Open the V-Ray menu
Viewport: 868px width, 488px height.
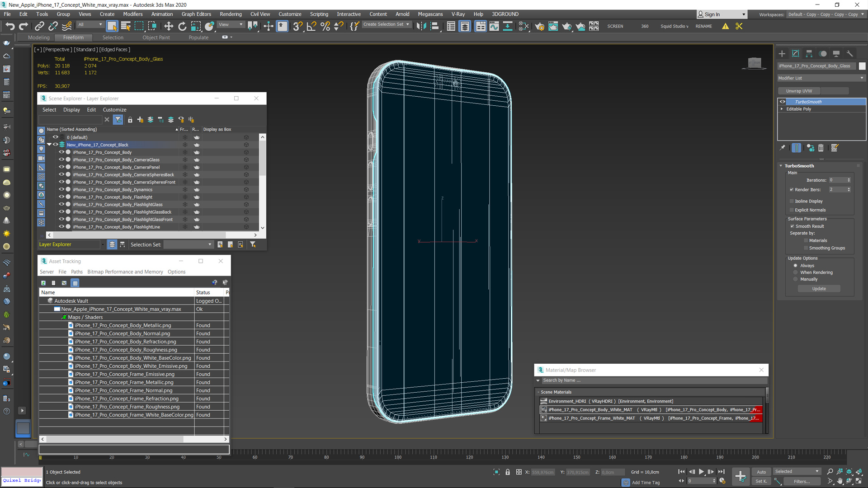pyautogui.click(x=458, y=14)
